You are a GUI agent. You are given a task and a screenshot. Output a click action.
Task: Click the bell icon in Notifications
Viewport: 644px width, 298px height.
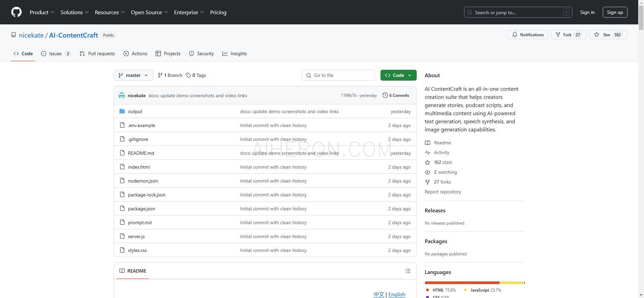(x=515, y=35)
